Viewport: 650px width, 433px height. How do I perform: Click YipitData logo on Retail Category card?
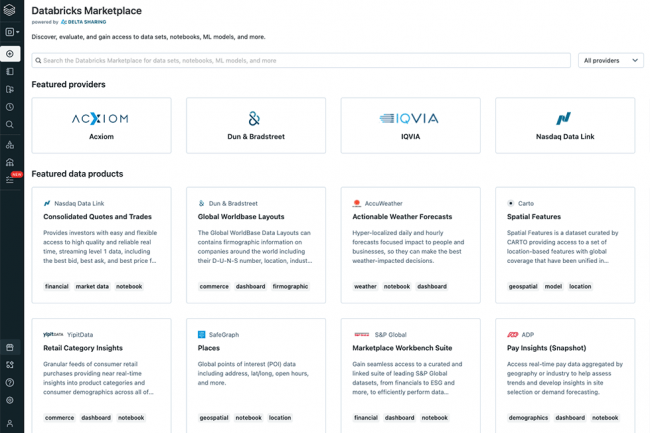53,334
